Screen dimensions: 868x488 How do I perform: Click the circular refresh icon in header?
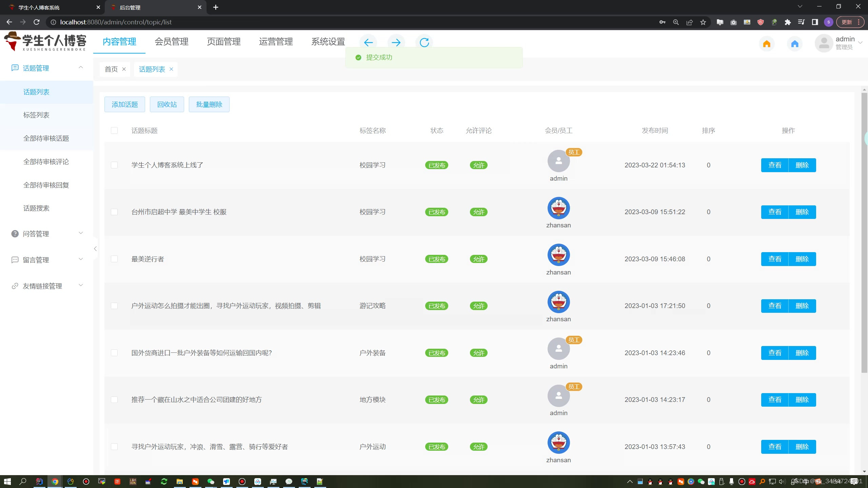tap(424, 42)
